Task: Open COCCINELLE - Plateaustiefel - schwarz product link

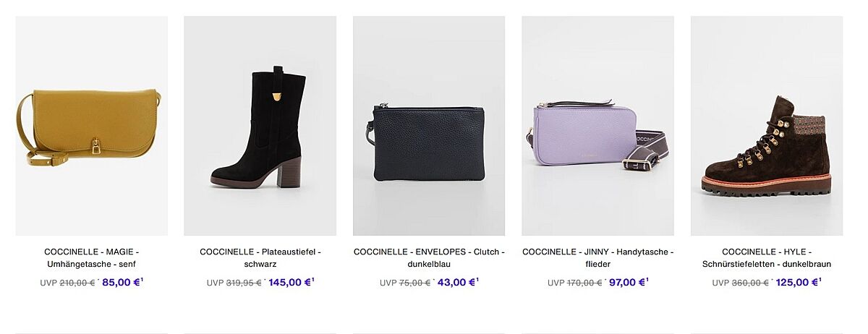Action: [260, 257]
